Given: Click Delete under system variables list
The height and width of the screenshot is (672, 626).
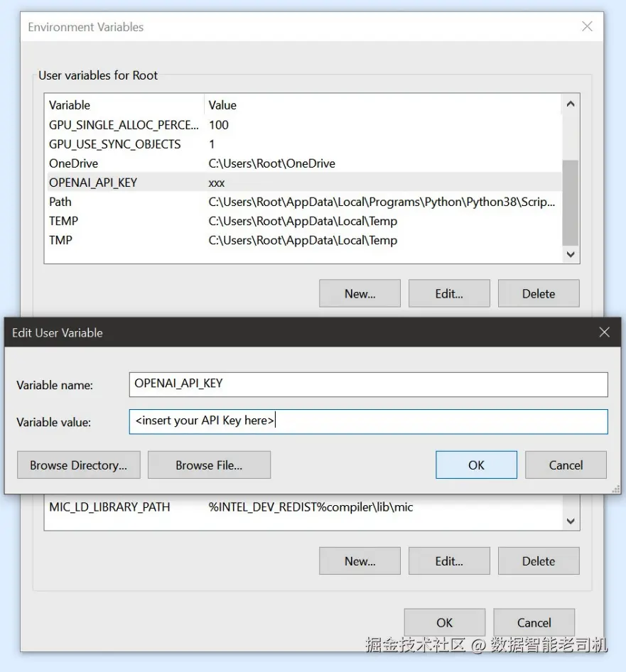Looking at the screenshot, I should (539, 561).
